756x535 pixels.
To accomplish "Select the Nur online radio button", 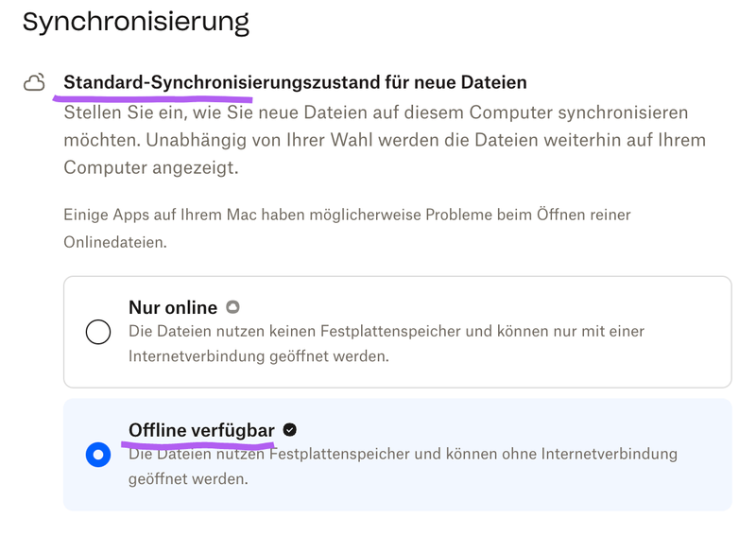I will pos(98,332).
